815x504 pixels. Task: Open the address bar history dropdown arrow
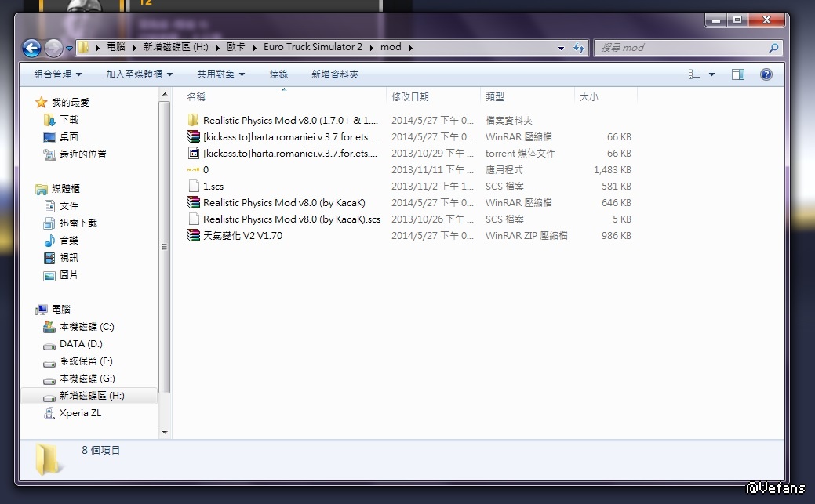[561, 48]
